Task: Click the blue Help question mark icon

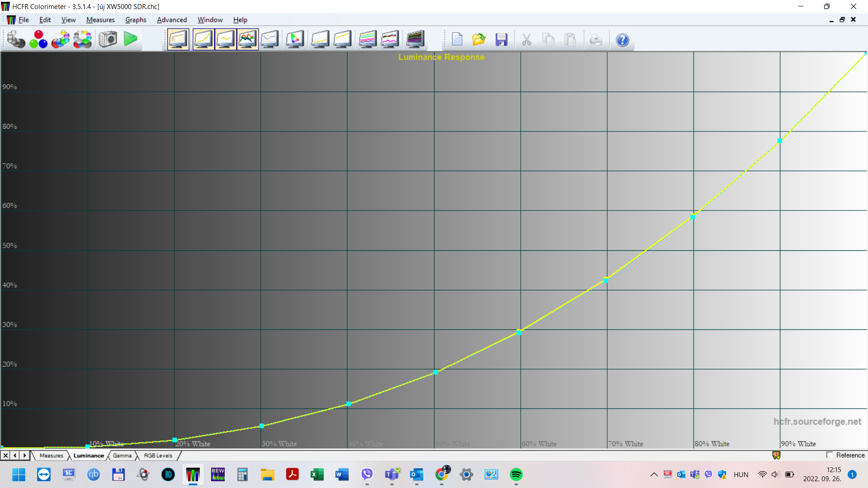Action: (x=623, y=40)
